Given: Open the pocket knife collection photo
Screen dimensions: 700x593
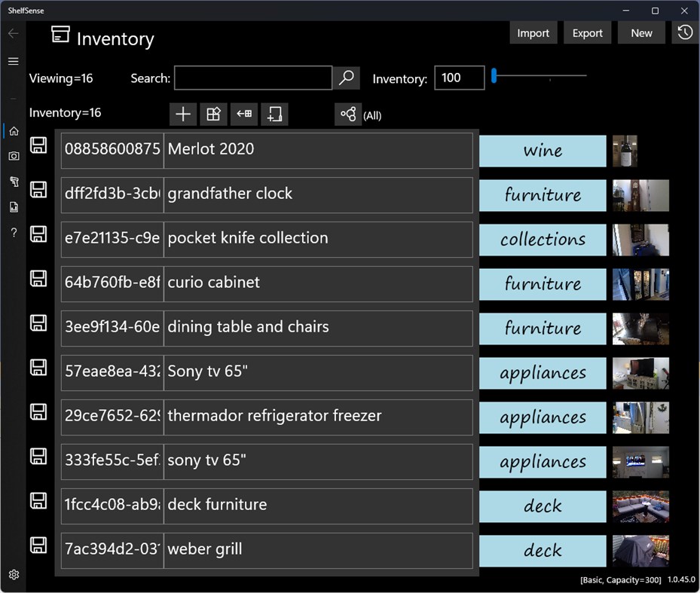Looking at the screenshot, I should pos(640,240).
